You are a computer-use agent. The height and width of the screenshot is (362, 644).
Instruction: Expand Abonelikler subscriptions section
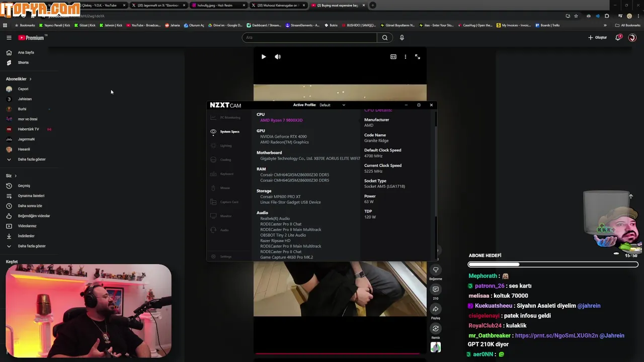(x=19, y=79)
